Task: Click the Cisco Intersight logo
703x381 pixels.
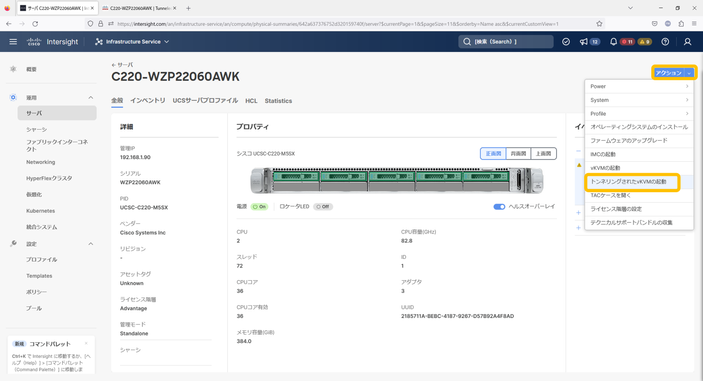Action: [x=52, y=42]
